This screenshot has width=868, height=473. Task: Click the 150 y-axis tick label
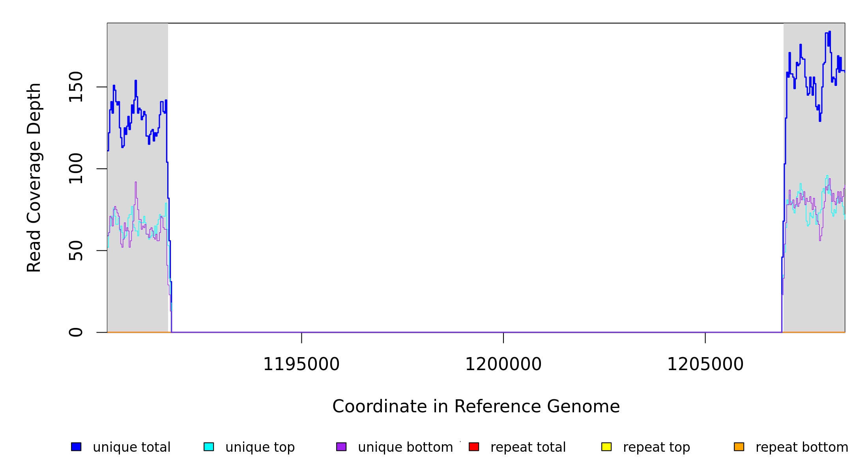click(76, 87)
